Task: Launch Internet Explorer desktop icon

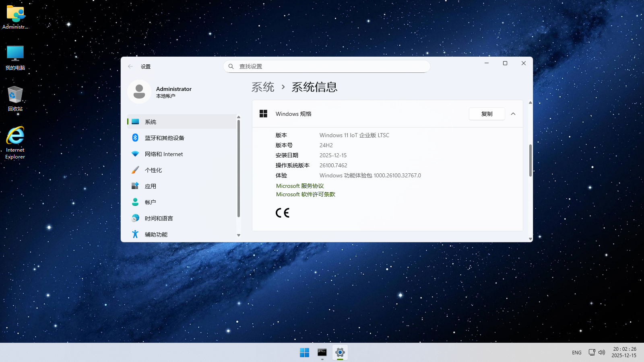Action: point(15,143)
